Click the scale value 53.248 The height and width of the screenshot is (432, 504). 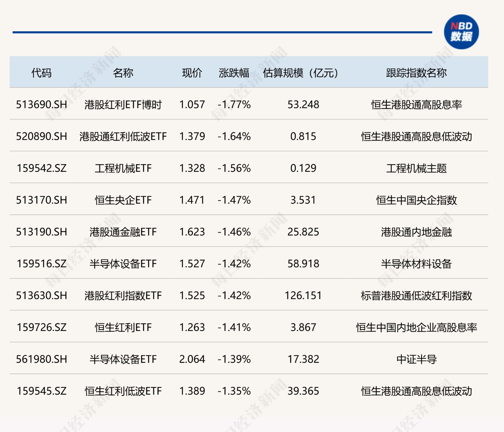pos(303,105)
